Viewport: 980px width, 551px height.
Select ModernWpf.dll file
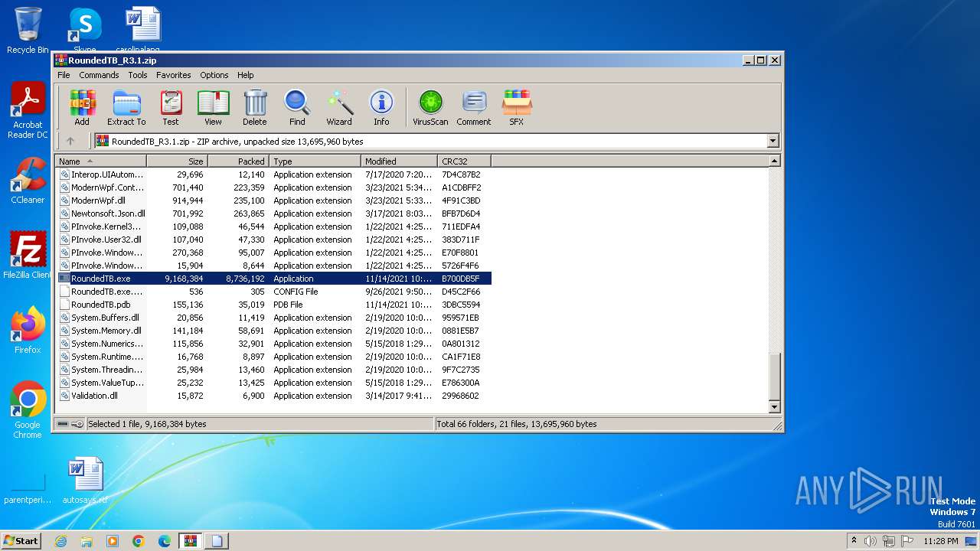(x=274, y=201)
